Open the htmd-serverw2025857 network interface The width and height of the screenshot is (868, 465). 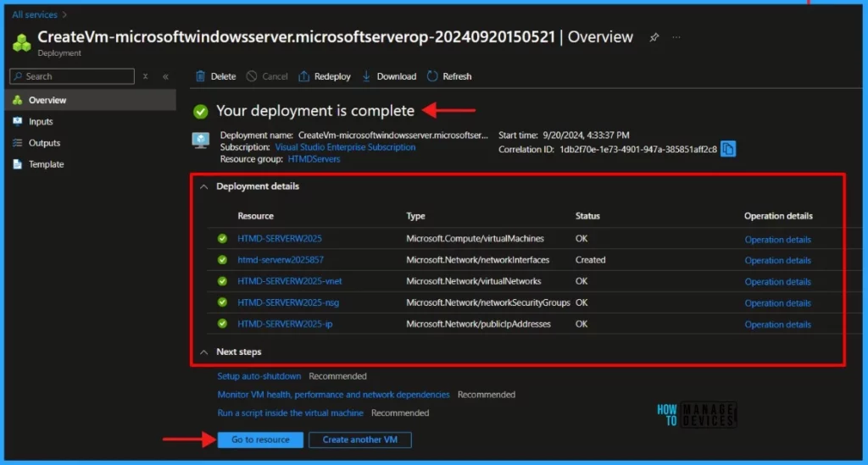[x=281, y=260]
